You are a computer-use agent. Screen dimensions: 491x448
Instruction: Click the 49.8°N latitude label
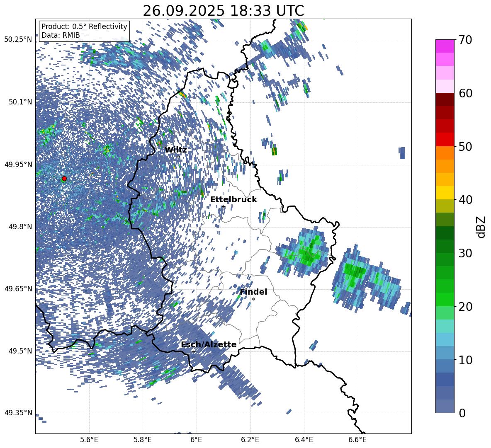20,226
